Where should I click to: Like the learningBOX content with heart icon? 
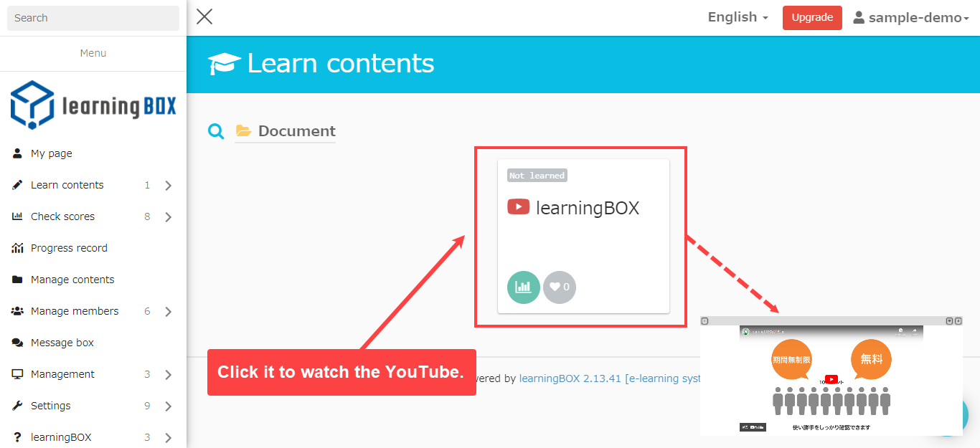coord(560,287)
